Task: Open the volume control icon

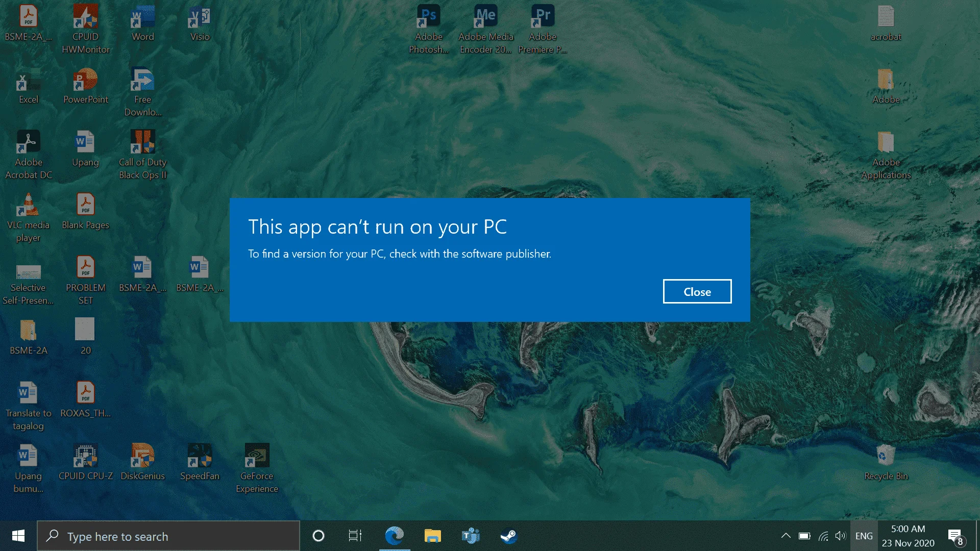Action: (841, 536)
